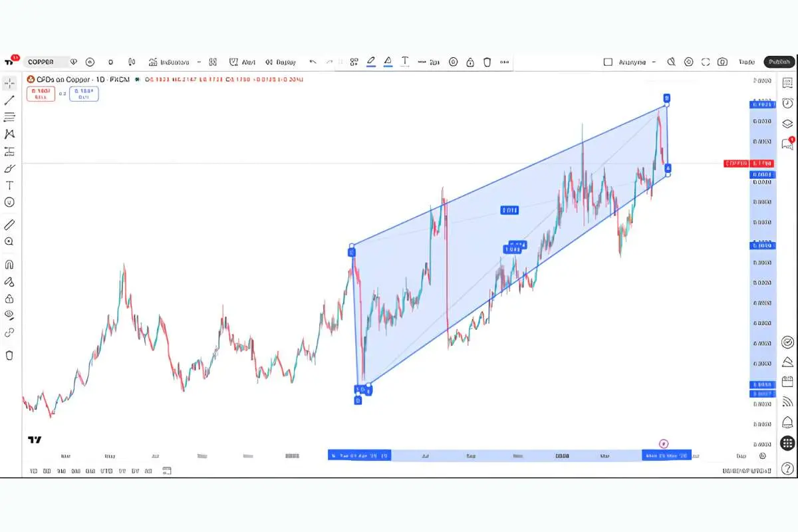Select the brush tool in left sidebar

(9, 168)
